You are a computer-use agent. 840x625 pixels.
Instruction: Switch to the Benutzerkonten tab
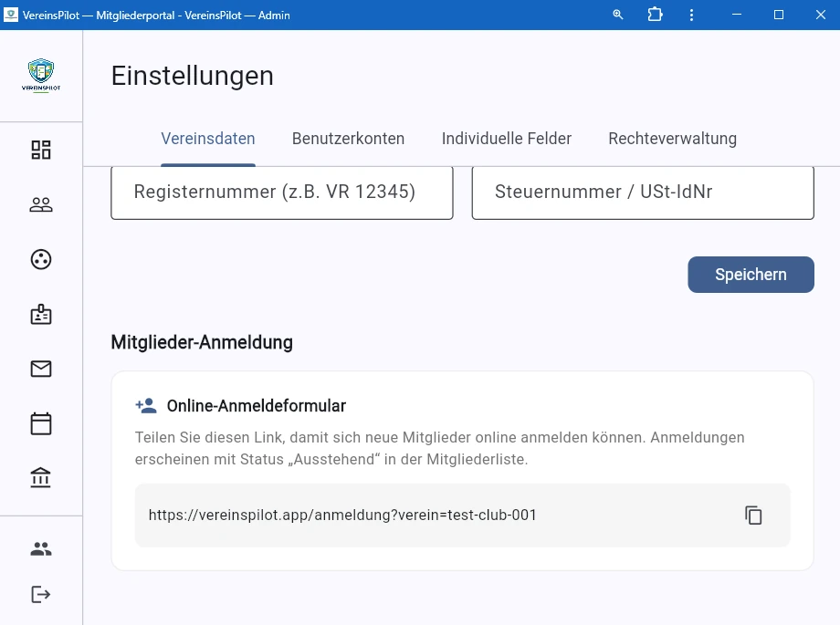click(x=348, y=139)
